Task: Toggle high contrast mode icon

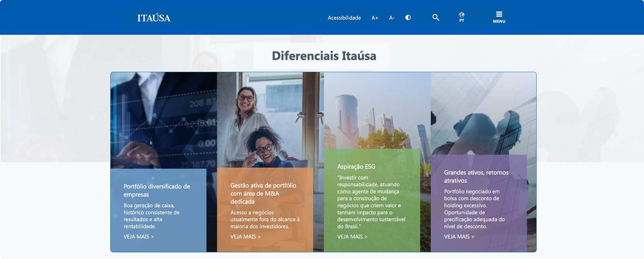Action: [x=408, y=17]
